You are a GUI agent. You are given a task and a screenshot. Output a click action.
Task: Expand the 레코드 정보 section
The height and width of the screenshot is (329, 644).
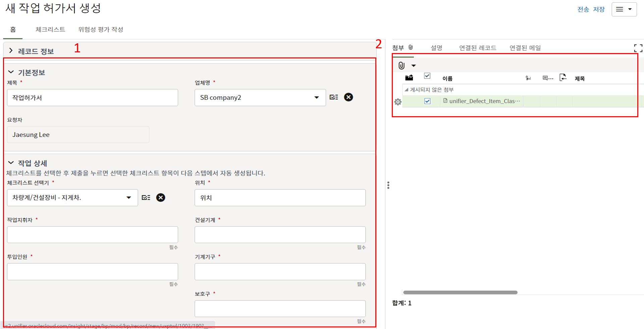(11, 51)
